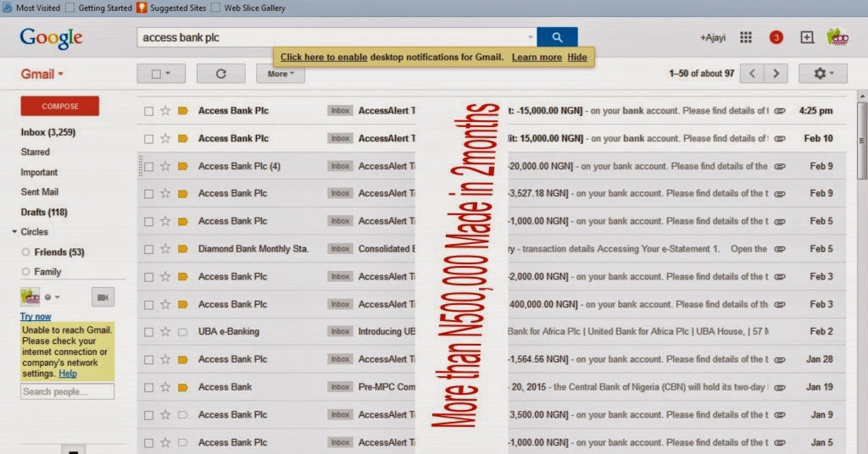Open +Ajayi profile link
This screenshot has width=868, height=454.
[712, 37]
